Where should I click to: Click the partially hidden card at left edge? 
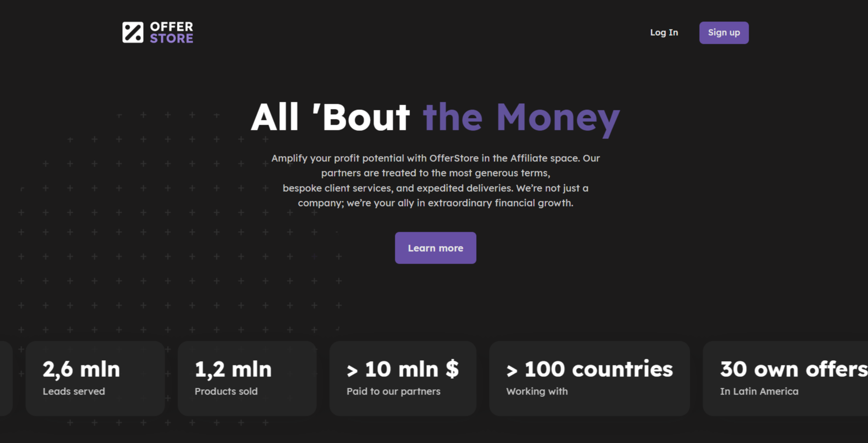tap(6, 378)
